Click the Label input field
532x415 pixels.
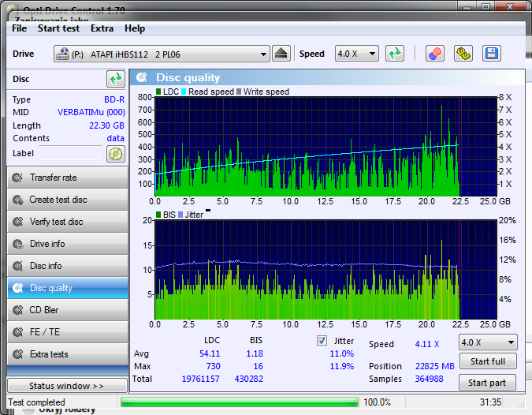click(71, 153)
